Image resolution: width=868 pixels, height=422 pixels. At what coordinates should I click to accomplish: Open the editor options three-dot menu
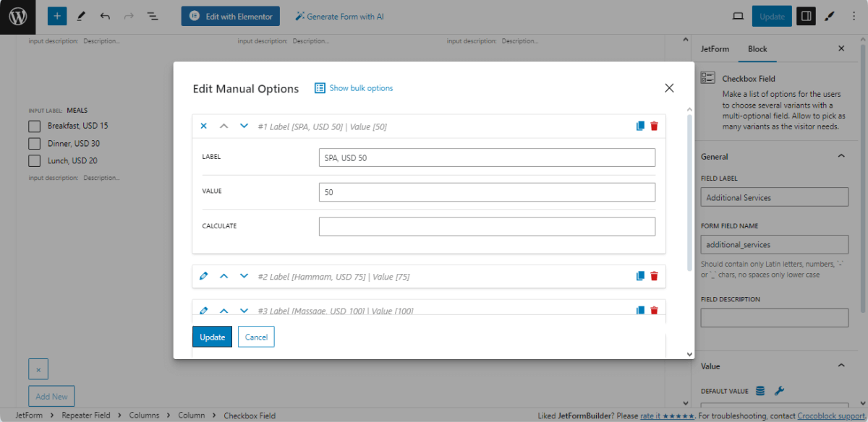(x=854, y=15)
